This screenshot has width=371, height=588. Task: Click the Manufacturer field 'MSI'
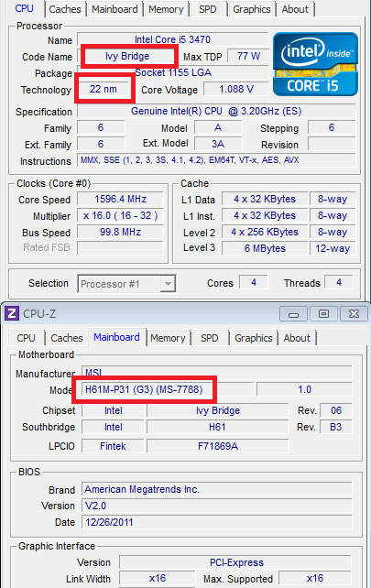click(217, 373)
